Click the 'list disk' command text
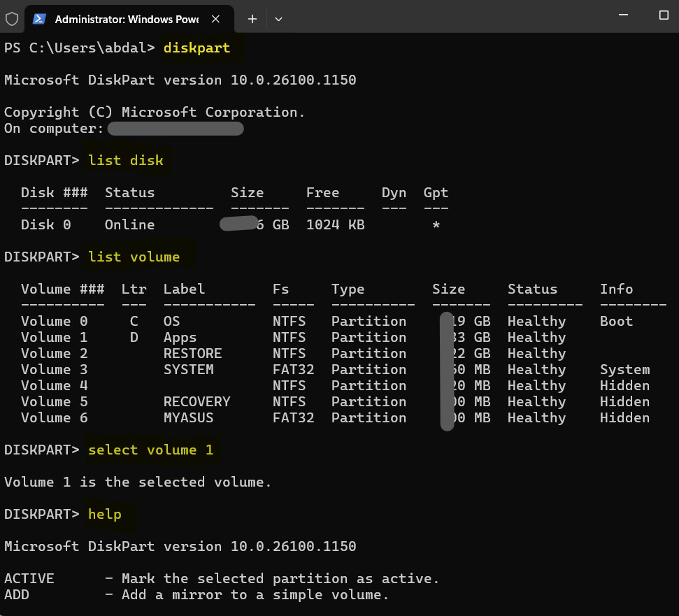 126,160
